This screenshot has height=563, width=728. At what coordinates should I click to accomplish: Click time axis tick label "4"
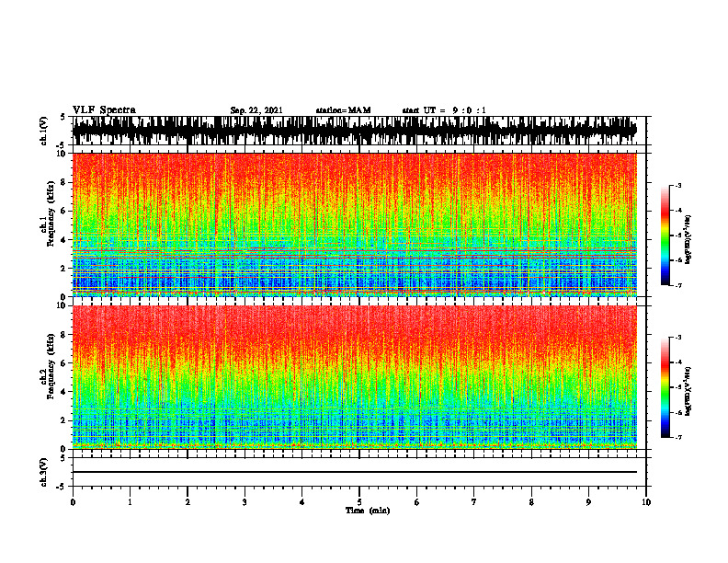(301, 502)
